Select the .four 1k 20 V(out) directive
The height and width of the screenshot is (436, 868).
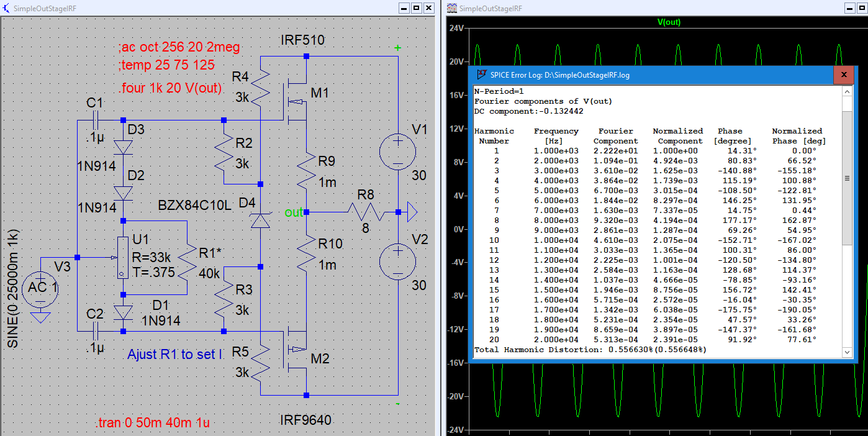[x=170, y=88]
